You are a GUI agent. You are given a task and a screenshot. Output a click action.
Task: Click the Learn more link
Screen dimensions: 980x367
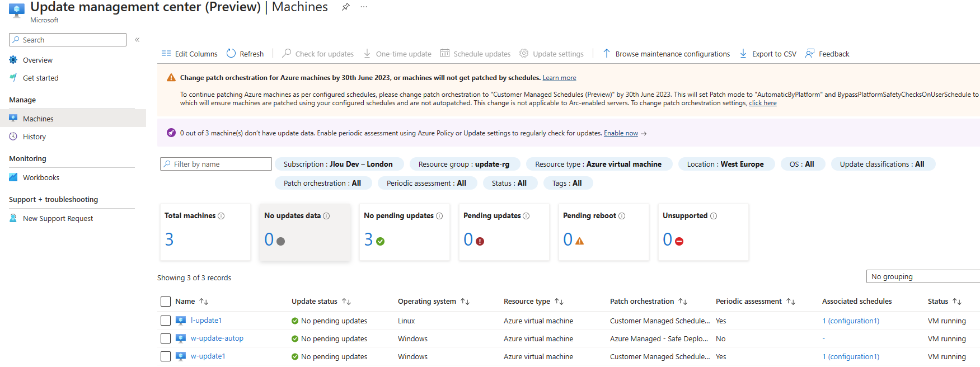coord(559,78)
